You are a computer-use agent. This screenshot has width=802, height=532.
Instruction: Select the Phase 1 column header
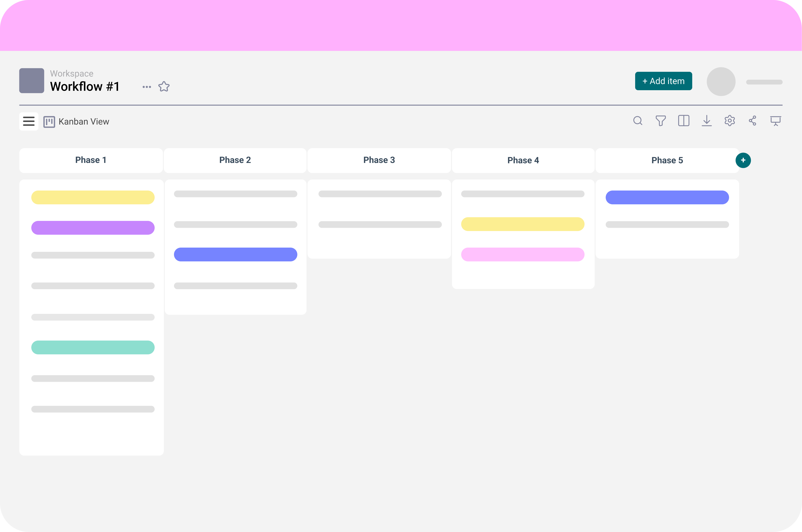[91, 160]
